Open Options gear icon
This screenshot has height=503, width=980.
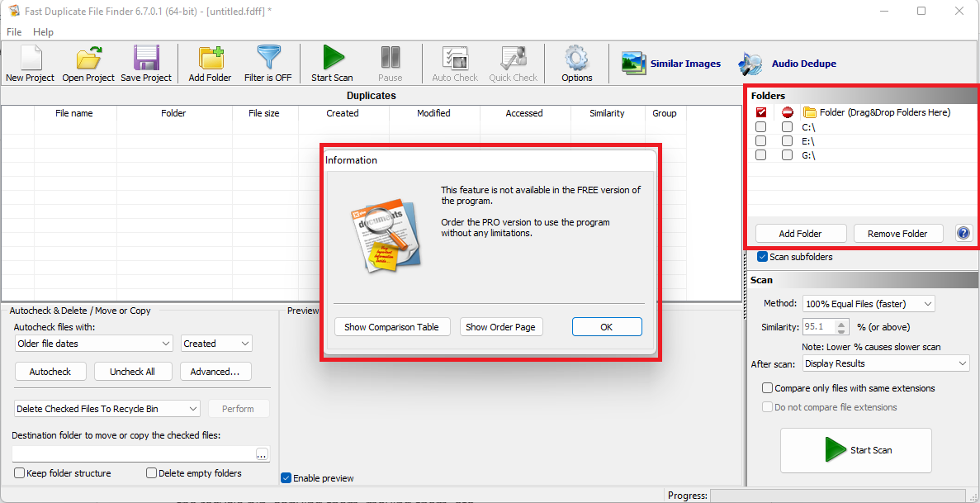click(x=577, y=58)
